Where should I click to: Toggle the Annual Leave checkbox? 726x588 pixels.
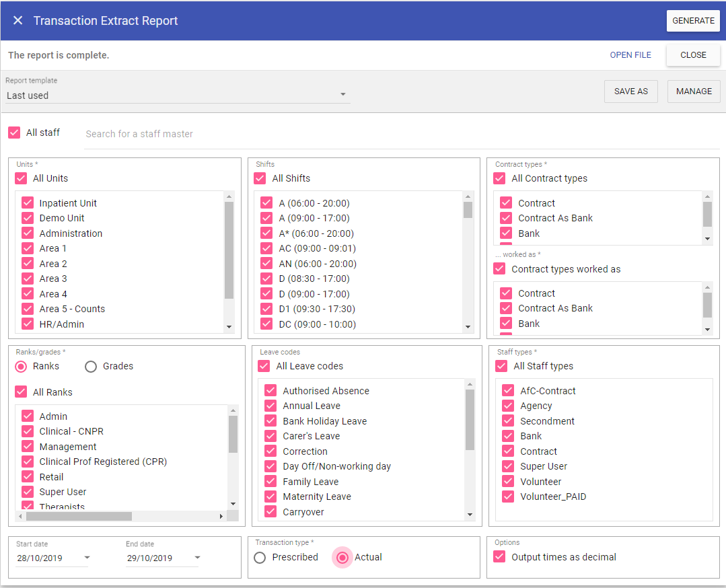tap(270, 406)
